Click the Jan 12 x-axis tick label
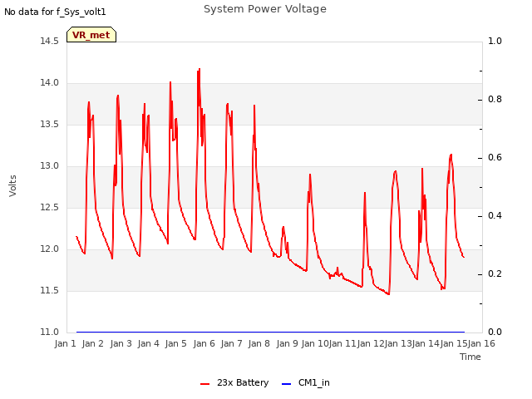Viewport: 532px width, 399px height. tap(370, 343)
